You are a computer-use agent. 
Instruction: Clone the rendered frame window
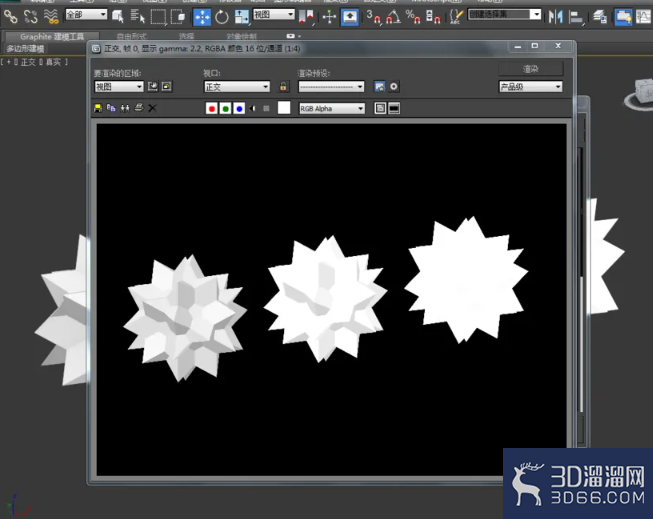125,108
